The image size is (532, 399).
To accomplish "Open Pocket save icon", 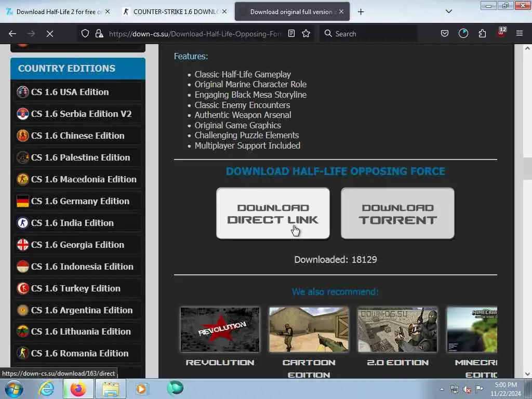I will coord(445,33).
